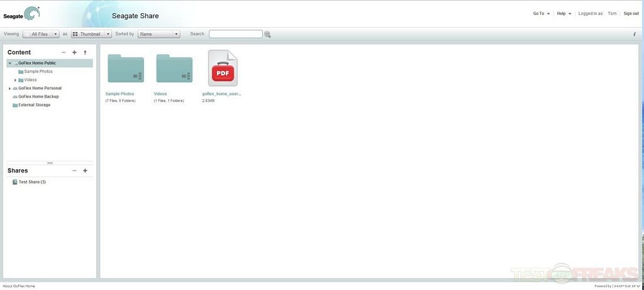This screenshot has width=644, height=290.
Task: Click the info icon at top right
Action: tap(634, 34)
